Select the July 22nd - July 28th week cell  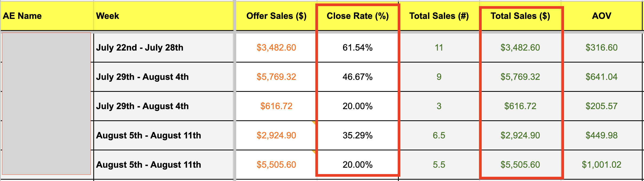(x=140, y=48)
